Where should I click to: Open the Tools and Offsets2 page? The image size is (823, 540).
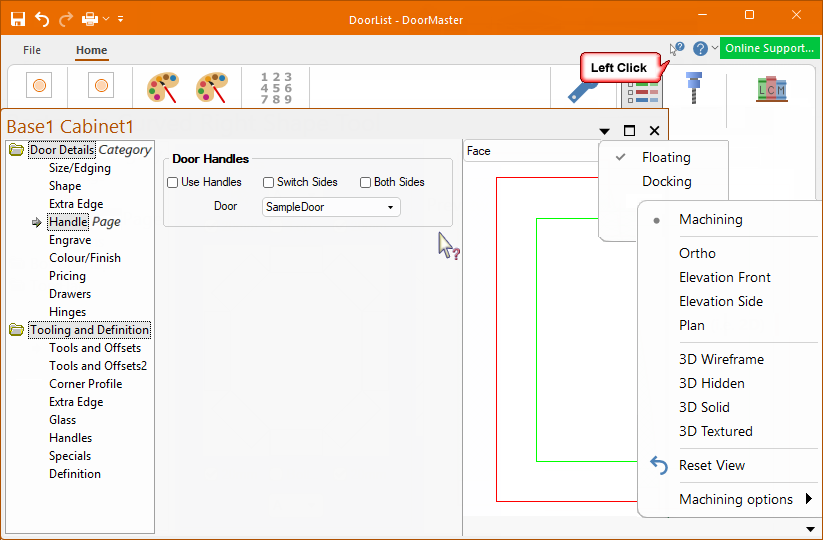click(98, 366)
